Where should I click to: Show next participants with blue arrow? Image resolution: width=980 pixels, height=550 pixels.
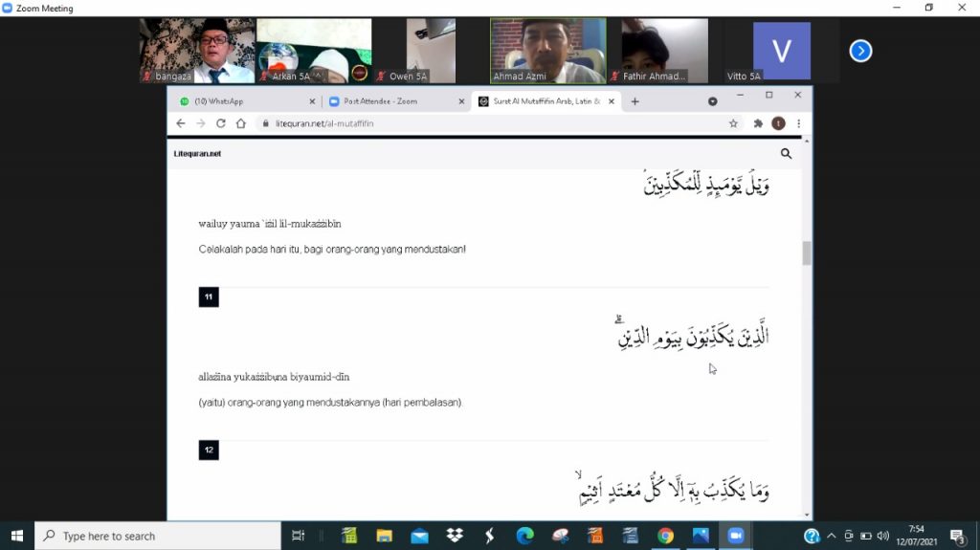[860, 51]
